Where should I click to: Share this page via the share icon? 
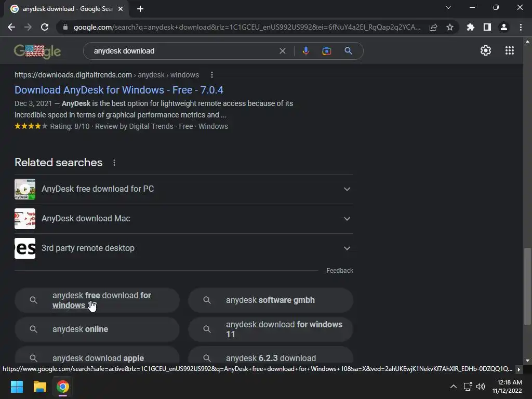433,27
